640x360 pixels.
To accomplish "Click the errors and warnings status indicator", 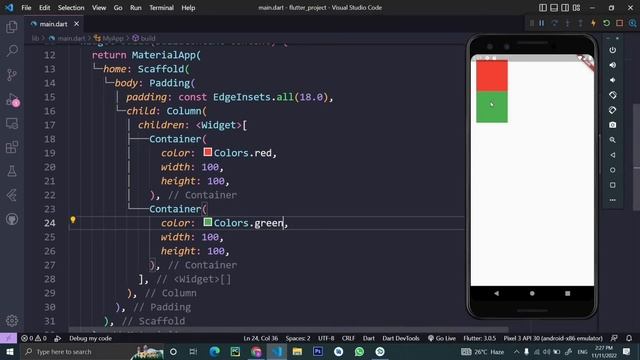I will [34, 338].
